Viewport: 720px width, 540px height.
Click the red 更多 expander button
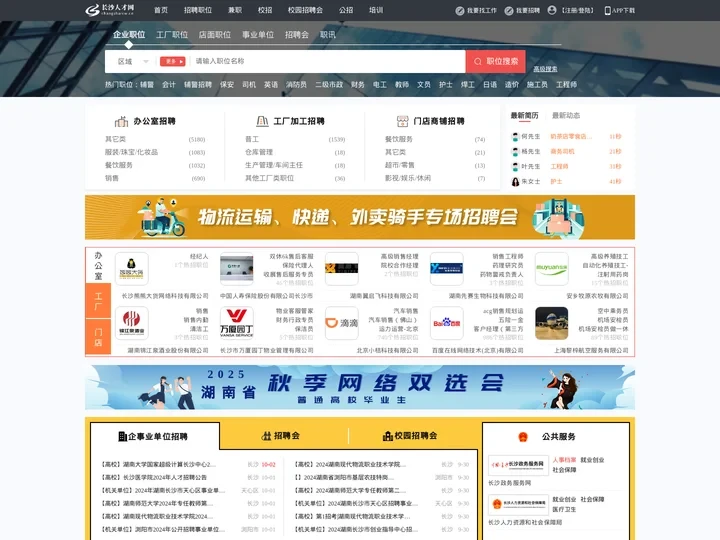point(172,62)
